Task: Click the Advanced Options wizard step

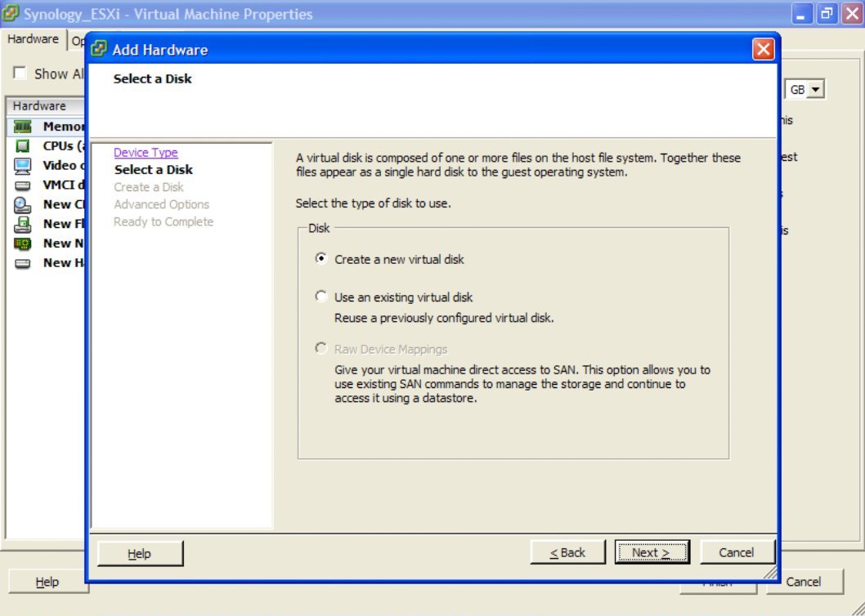Action: click(x=162, y=204)
